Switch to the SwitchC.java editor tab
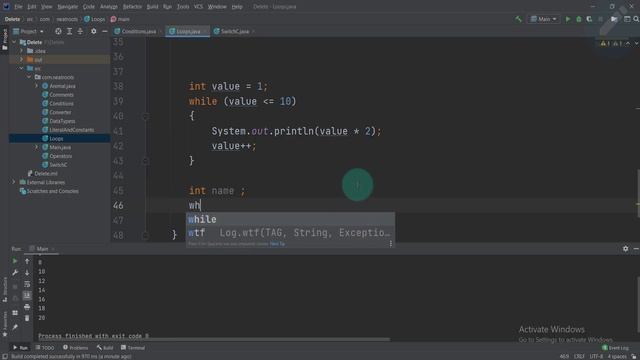The width and height of the screenshot is (640, 360). 233,31
